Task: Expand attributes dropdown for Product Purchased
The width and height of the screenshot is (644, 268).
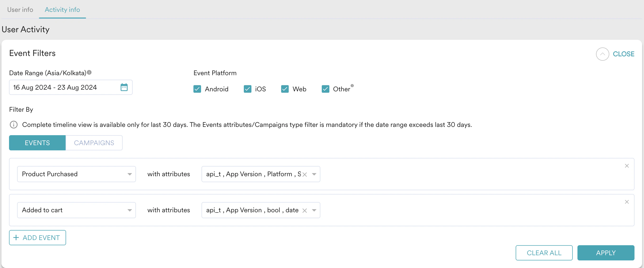Action: click(314, 174)
